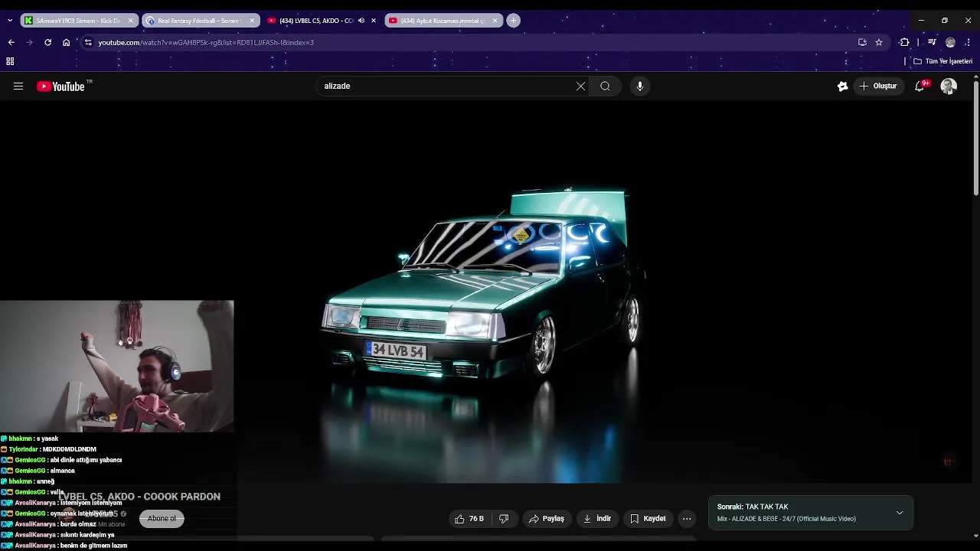Subscribe with the Abone ol button
Screen dimensions: 980x551
pos(162,519)
